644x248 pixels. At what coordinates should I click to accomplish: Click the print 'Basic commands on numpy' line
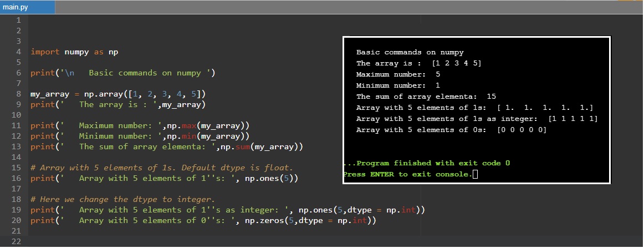[x=123, y=73]
